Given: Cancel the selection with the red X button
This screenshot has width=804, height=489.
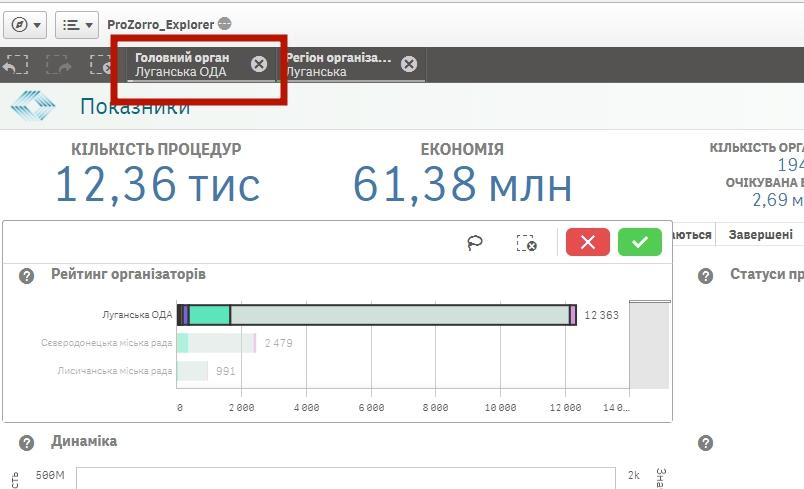Looking at the screenshot, I should pyautogui.click(x=588, y=242).
